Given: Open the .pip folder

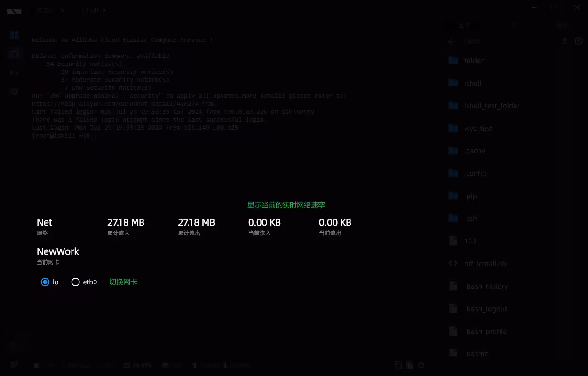Looking at the screenshot, I should [470, 196].
